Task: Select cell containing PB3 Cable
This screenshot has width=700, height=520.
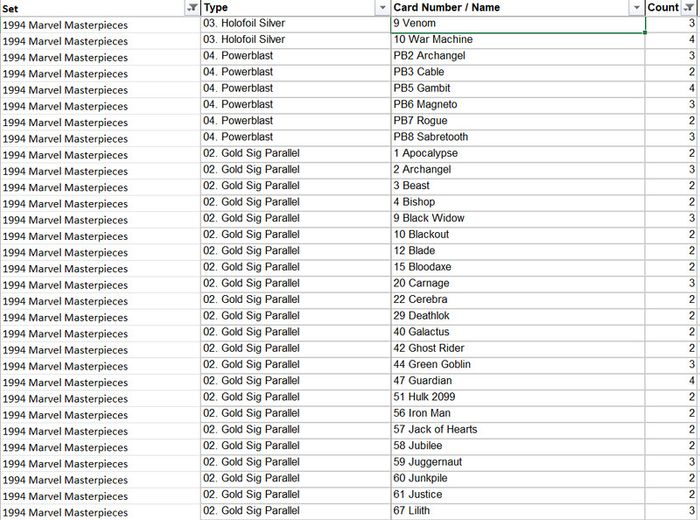Action: (518, 73)
